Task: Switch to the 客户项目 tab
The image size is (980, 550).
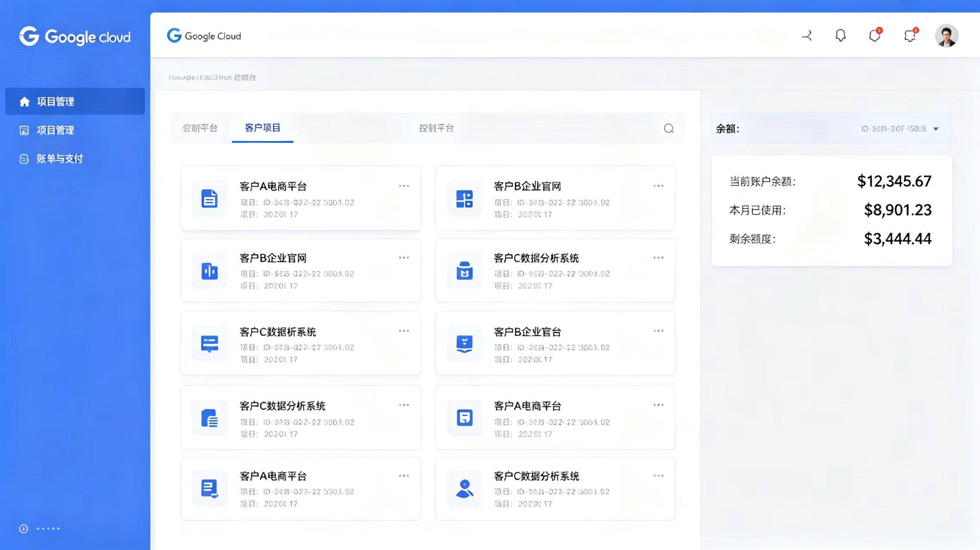Action: tap(262, 128)
